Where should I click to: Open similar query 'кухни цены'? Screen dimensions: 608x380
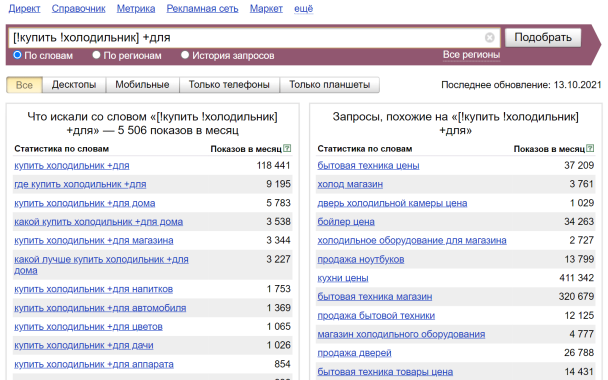point(343,278)
